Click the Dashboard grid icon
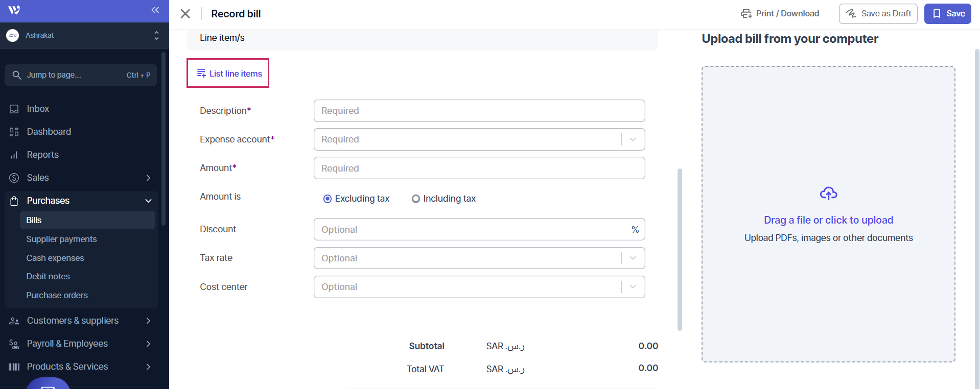Image resolution: width=980 pixels, height=389 pixels. click(14, 132)
